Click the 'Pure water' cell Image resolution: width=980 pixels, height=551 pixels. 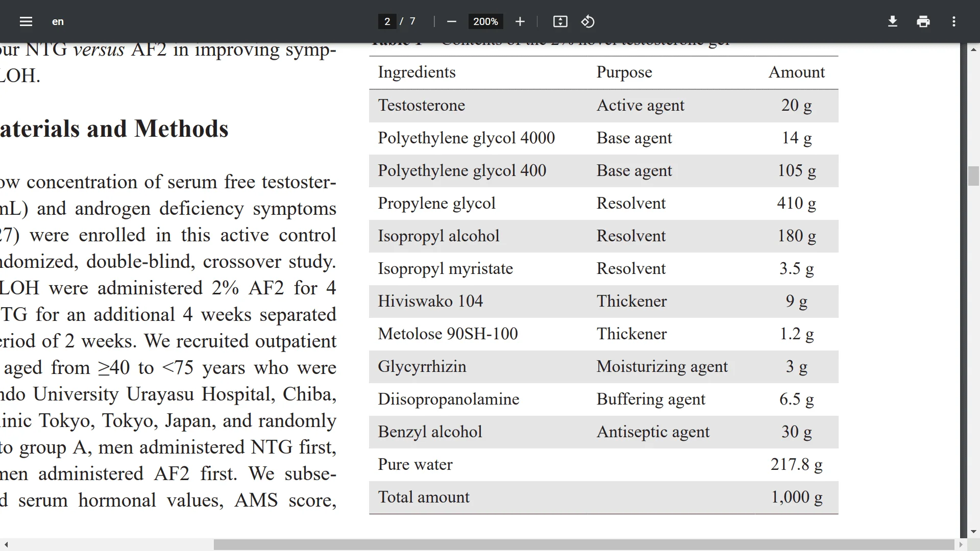(415, 464)
